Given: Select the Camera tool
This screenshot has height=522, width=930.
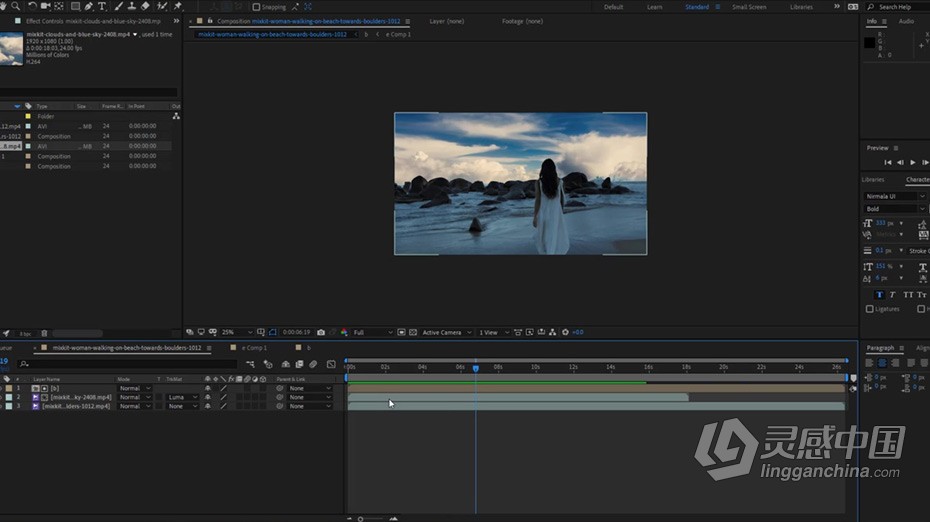Looking at the screenshot, I should (x=45, y=6).
